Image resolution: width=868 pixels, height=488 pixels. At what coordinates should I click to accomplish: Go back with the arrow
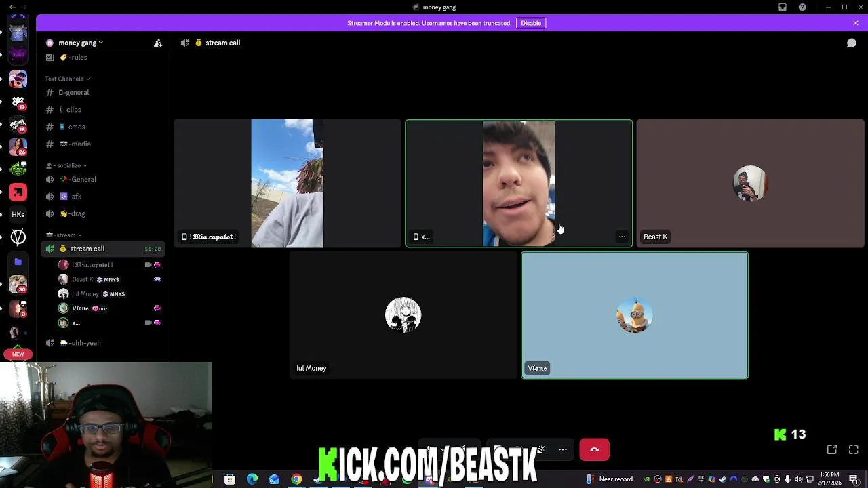(12, 7)
